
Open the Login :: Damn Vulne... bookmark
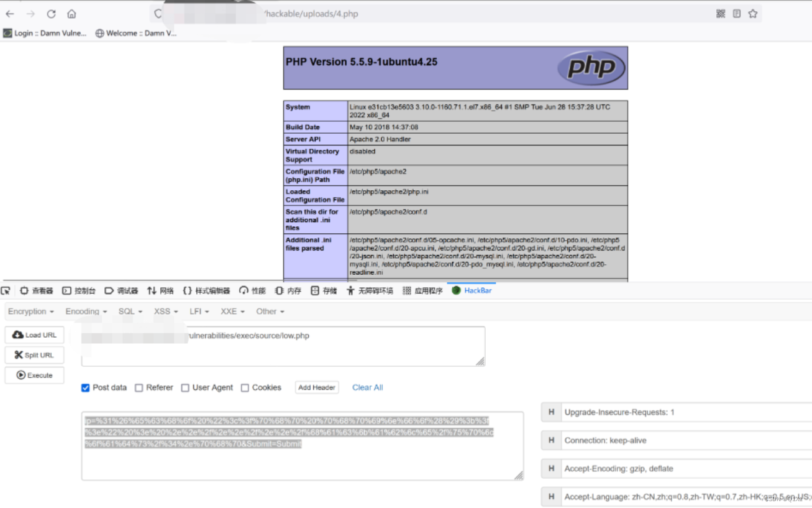pos(45,34)
